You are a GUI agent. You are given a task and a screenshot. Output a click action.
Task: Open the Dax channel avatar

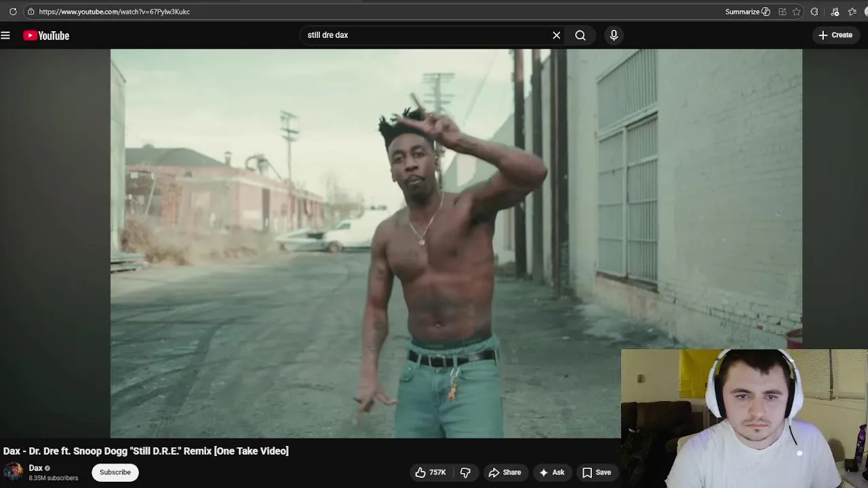pyautogui.click(x=13, y=472)
